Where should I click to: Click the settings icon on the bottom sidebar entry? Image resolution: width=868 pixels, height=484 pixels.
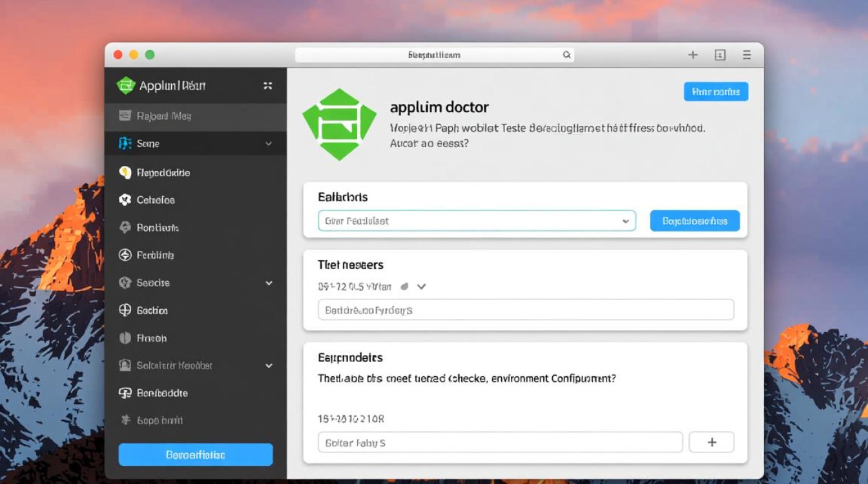click(x=127, y=420)
